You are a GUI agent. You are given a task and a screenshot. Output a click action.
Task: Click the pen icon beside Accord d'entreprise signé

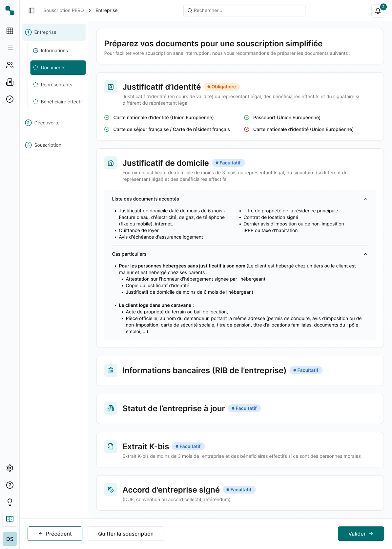pyautogui.click(x=111, y=490)
